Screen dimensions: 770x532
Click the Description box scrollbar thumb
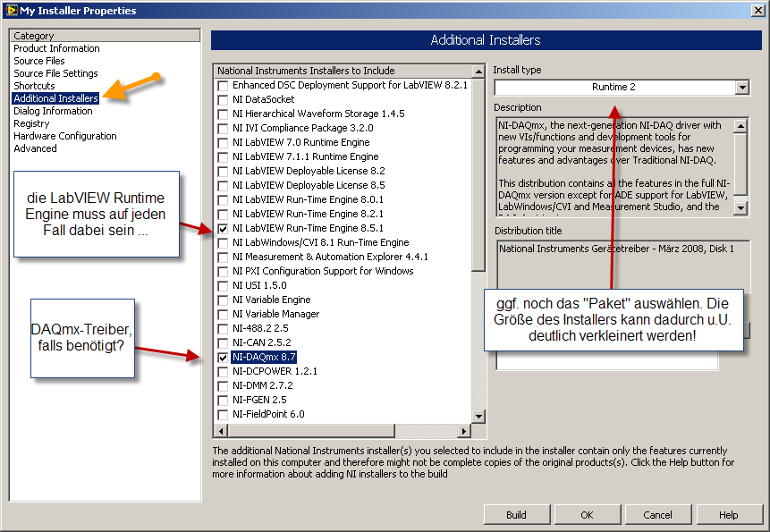pyautogui.click(x=740, y=165)
